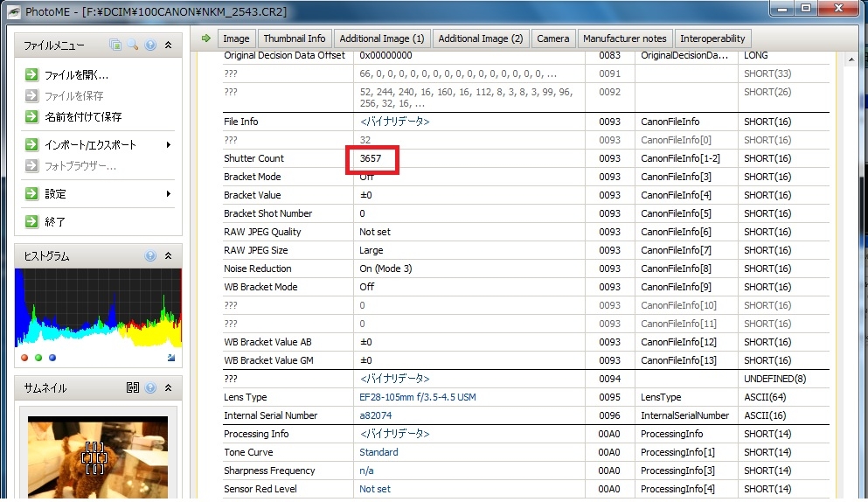Image resolution: width=868 pixels, height=502 pixels.
Task: Collapse the ヒストグラム panel
Action: [x=168, y=256]
